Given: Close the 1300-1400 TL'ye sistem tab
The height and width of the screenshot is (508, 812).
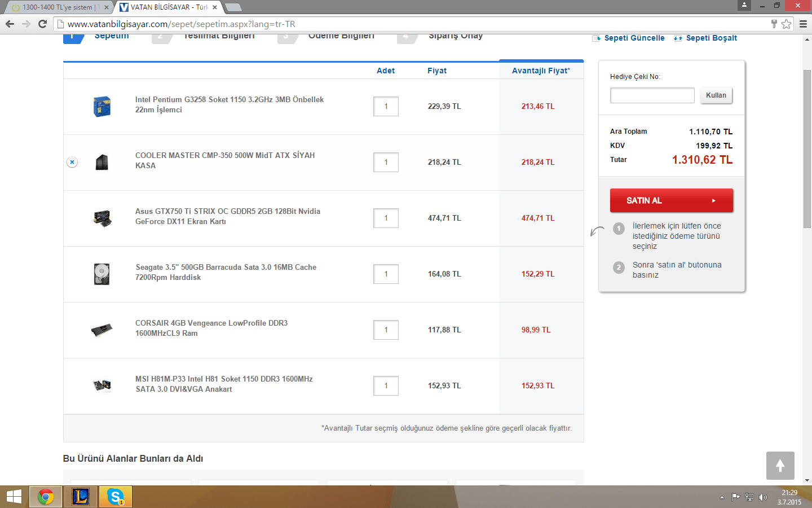Looking at the screenshot, I should click(x=106, y=7).
